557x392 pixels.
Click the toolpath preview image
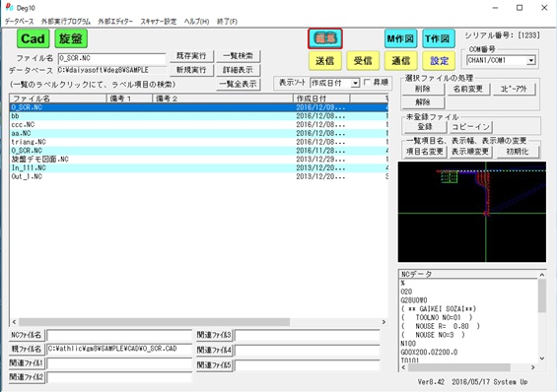(x=472, y=212)
